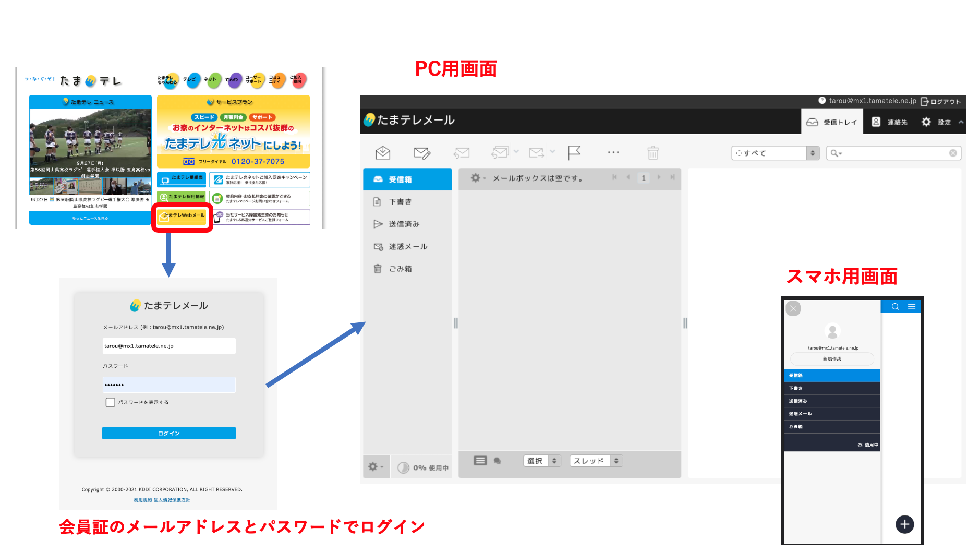This screenshot has width=980, height=552.
Task: Select 送信済み folder in PC sidebar
Action: pyautogui.click(x=407, y=224)
